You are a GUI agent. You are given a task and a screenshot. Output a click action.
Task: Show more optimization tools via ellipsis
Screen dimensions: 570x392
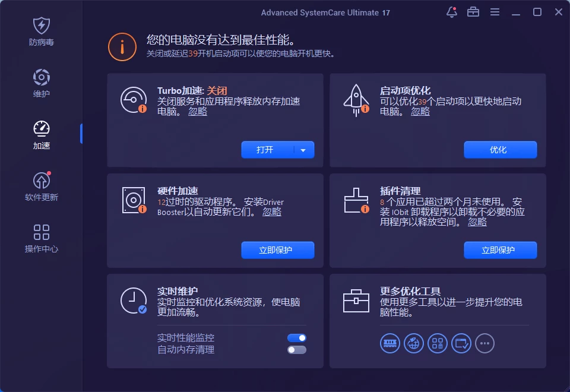click(x=485, y=343)
